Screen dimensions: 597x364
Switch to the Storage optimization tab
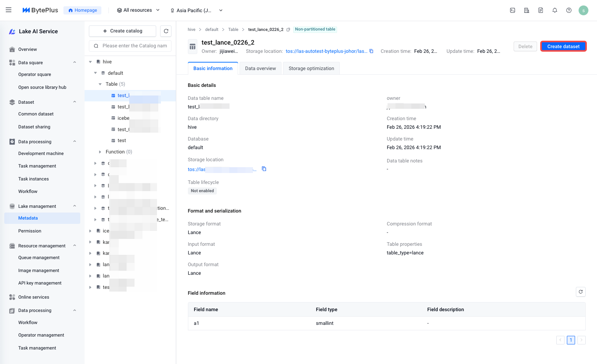click(311, 68)
